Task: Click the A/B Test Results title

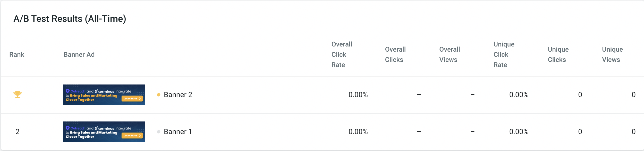Action: 70,19
